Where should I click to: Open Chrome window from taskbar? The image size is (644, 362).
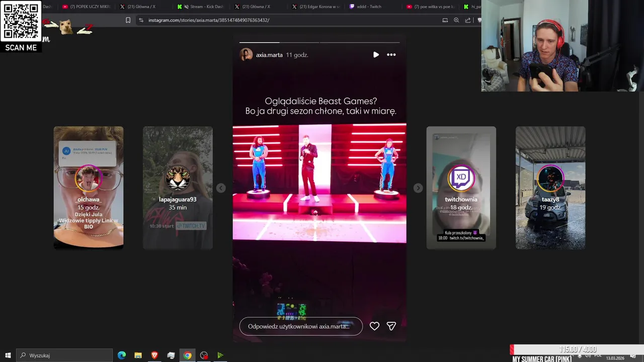pos(187,355)
